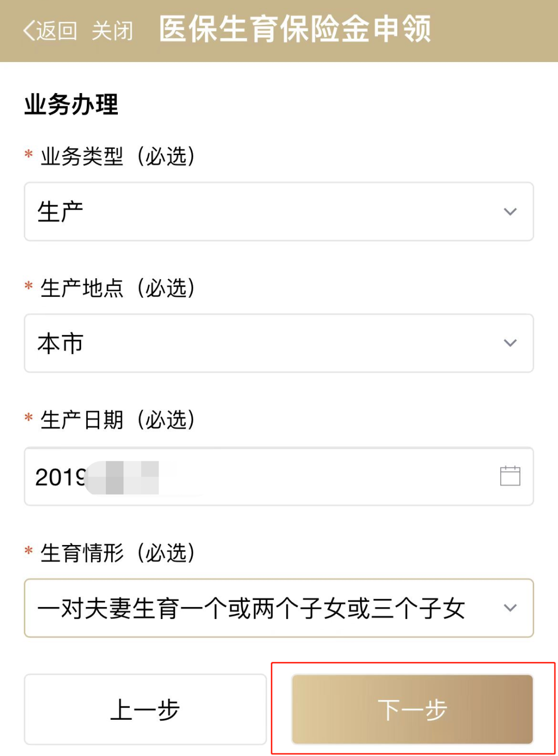
Task: Tap the back chevron arrow icon
Action: click(29, 31)
